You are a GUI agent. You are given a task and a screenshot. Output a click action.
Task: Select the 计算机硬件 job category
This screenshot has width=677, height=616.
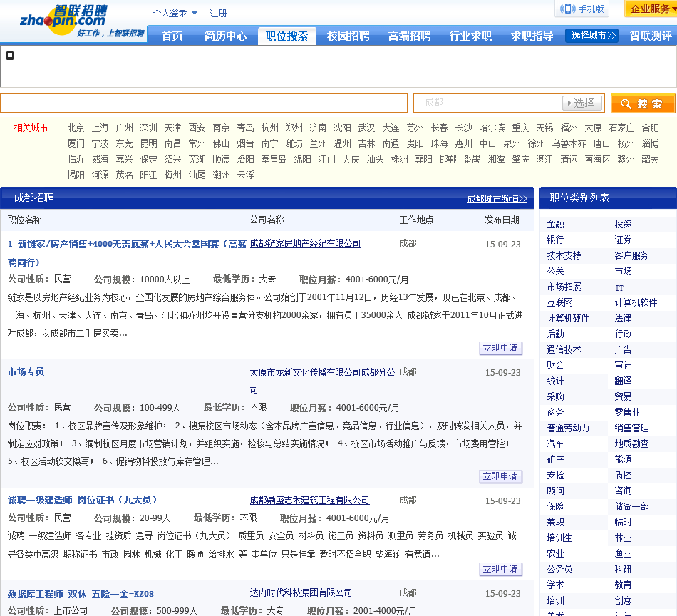point(568,319)
